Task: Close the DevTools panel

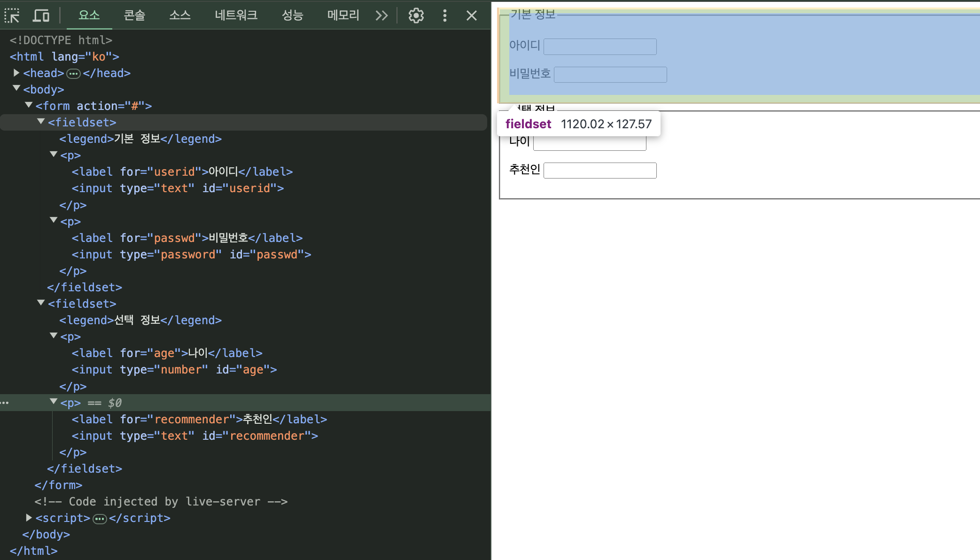Action: tap(472, 16)
